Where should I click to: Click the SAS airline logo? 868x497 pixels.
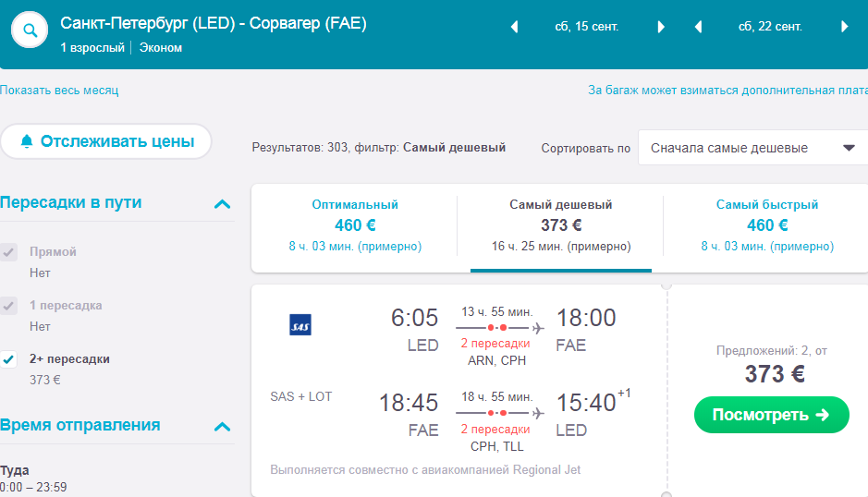click(x=300, y=325)
